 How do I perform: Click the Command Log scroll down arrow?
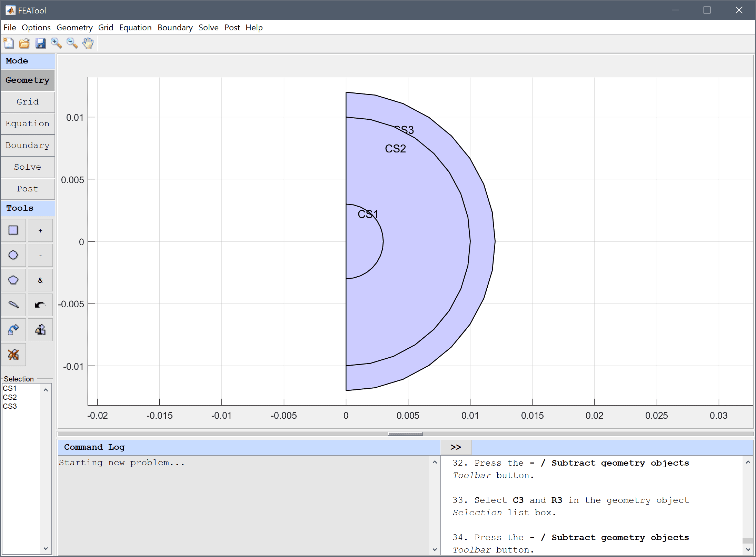click(x=435, y=549)
